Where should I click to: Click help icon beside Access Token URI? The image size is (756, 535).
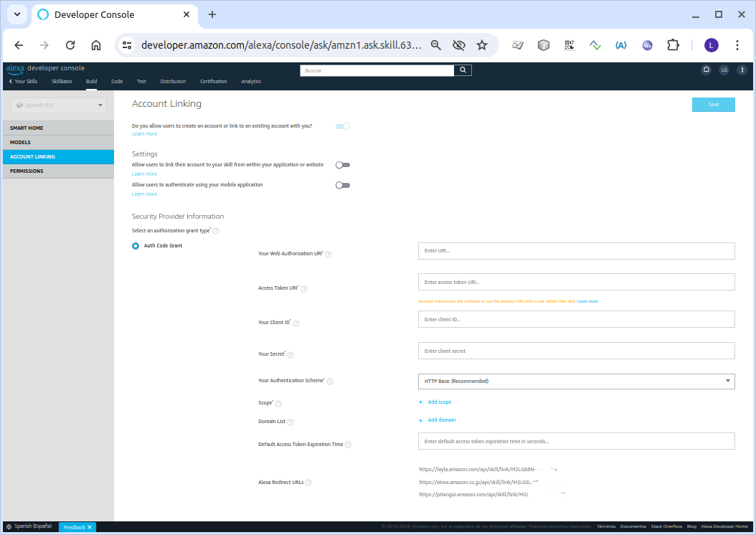304,289
